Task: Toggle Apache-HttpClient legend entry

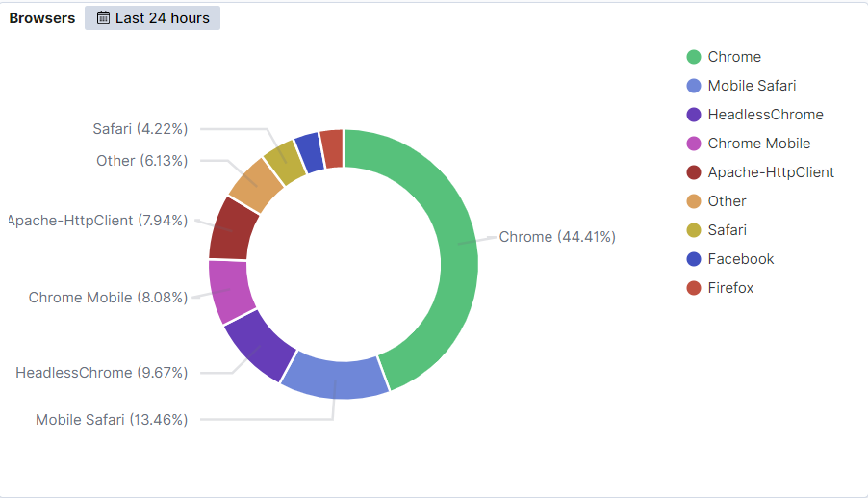Action: coord(770,172)
